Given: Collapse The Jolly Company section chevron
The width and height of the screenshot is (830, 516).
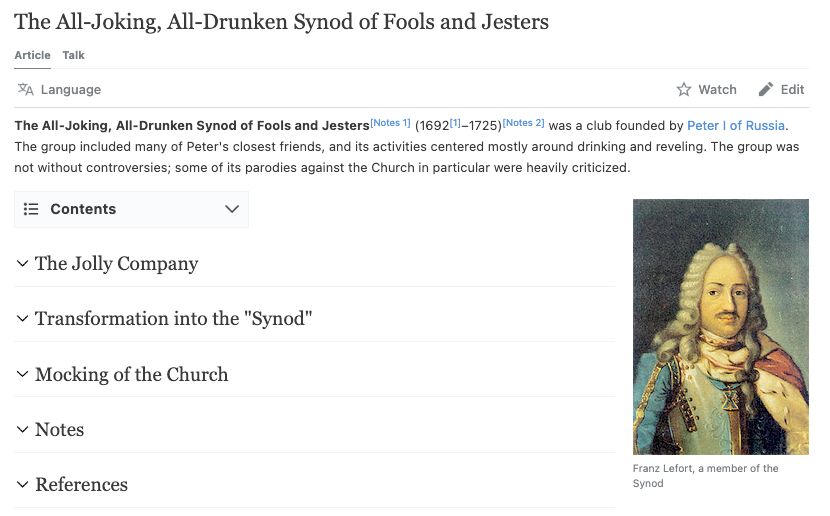Looking at the screenshot, I should 22,263.
